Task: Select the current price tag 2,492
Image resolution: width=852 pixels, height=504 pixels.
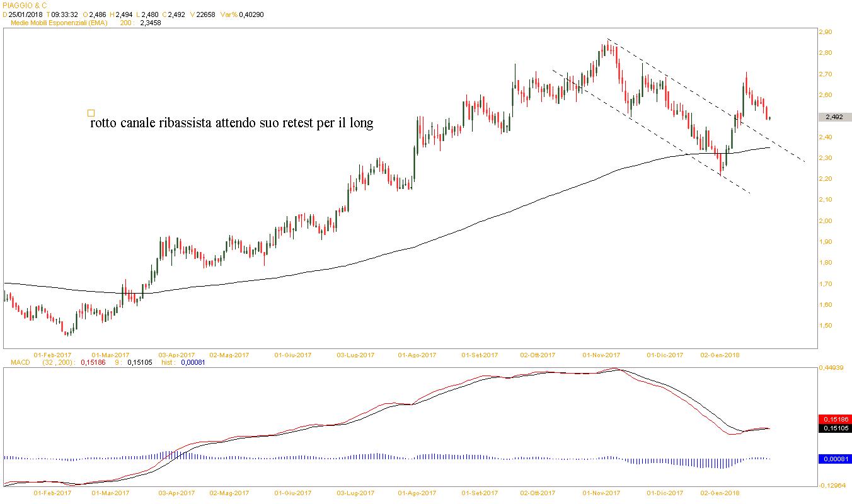Action: [834, 117]
